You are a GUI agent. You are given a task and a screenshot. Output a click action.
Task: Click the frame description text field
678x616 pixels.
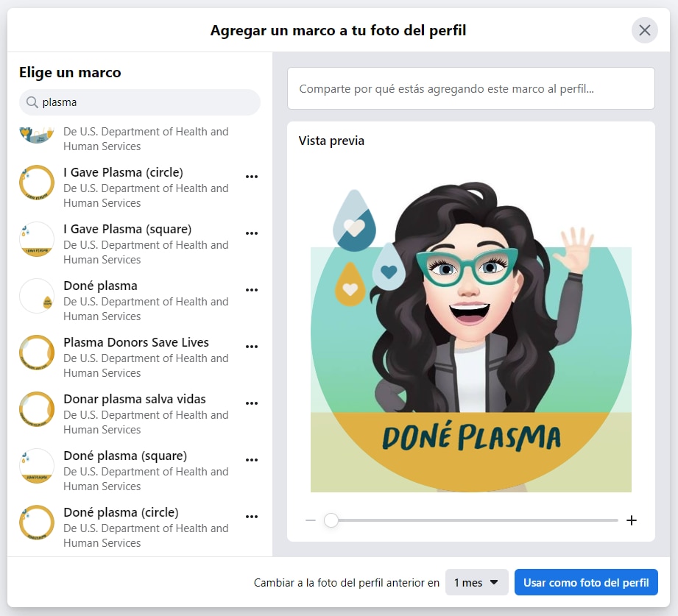click(x=470, y=89)
